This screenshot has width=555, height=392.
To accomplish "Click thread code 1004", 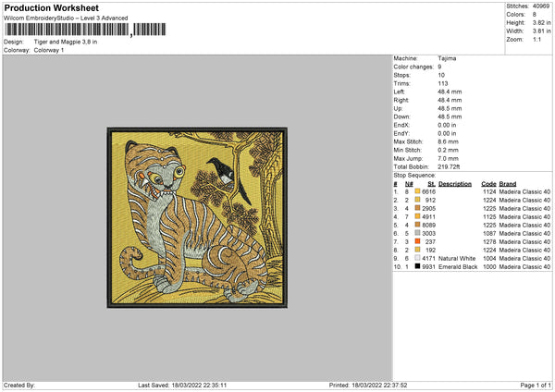I will click(x=489, y=258).
